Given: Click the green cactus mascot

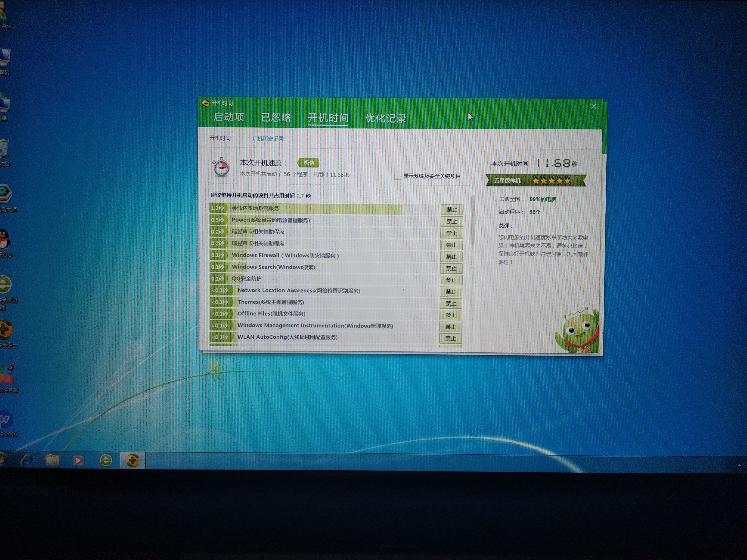Looking at the screenshot, I should pyautogui.click(x=577, y=330).
